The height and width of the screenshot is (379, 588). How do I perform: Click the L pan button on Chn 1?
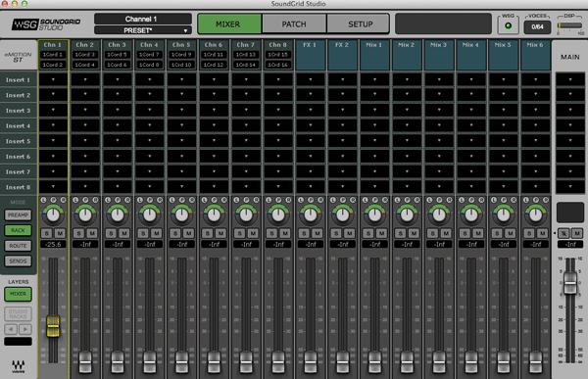point(43,200)
